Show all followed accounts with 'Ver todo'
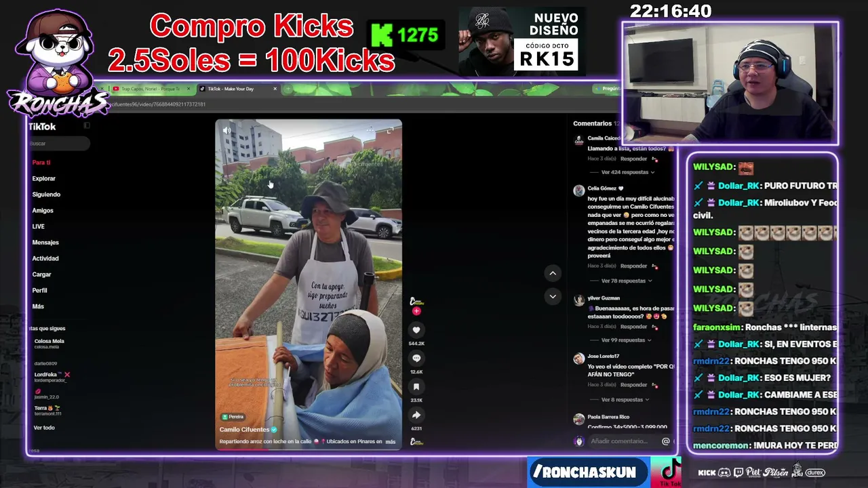The height and width of the screenshot is (488, 868). (44, 428)
